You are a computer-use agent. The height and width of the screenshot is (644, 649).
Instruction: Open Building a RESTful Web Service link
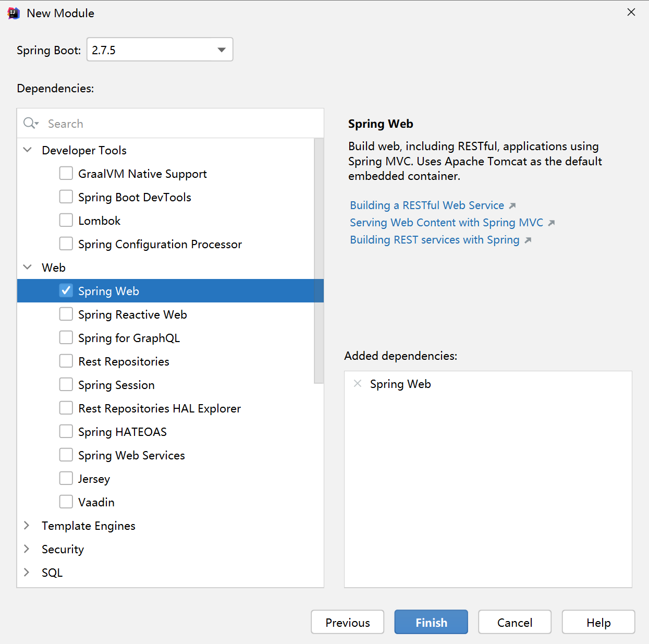[427, 205]
